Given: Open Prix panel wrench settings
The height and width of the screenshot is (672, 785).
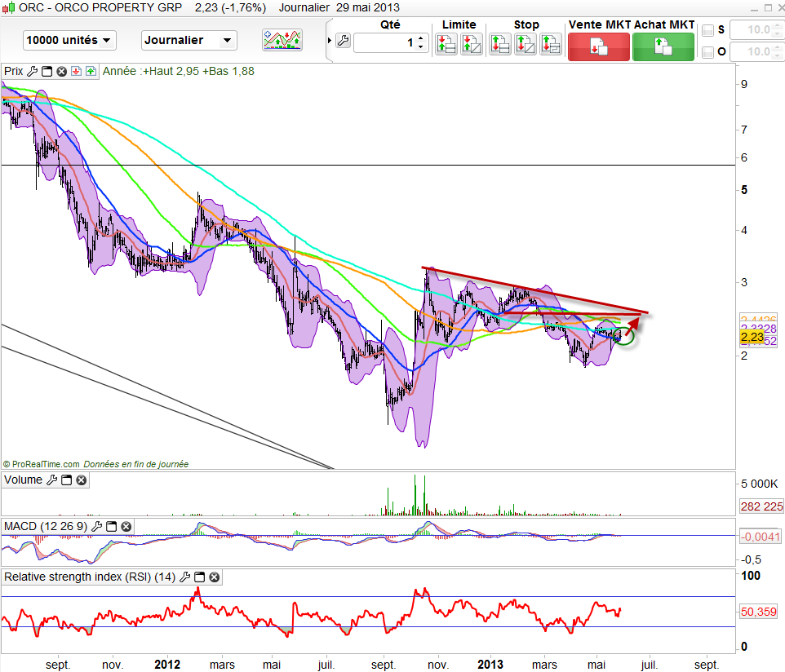Looking at the screenshot, I should coord(32,71).
